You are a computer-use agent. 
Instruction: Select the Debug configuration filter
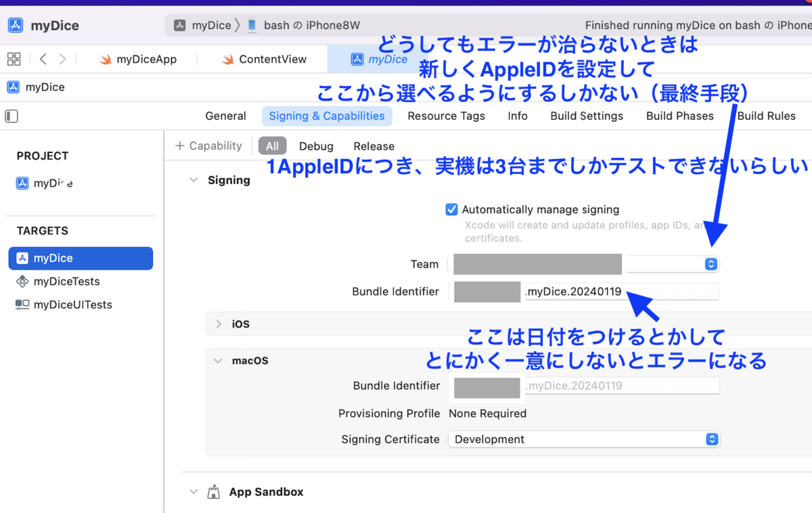316,146
